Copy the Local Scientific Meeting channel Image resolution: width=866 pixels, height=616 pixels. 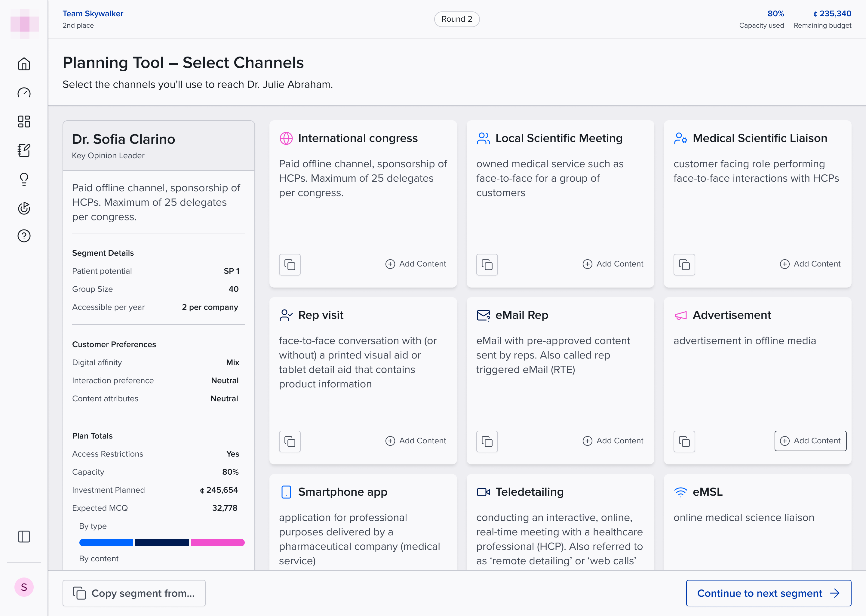tap(487, 264)
